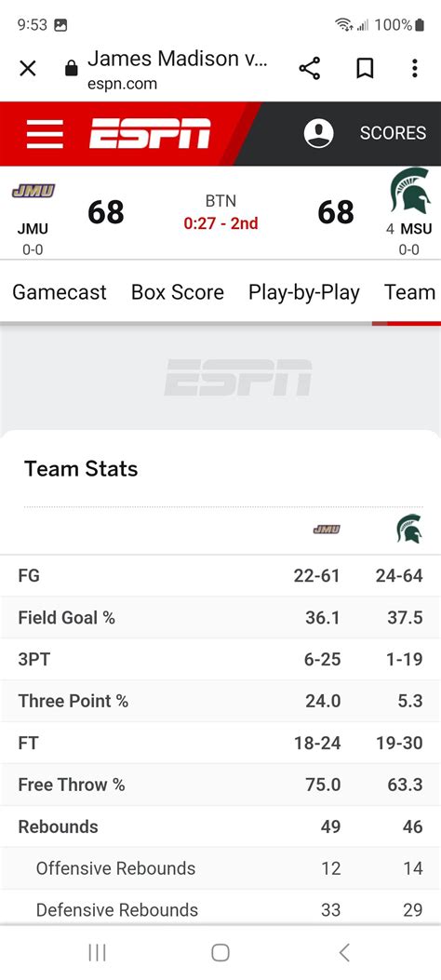Open the three-dot browser options menu
441x980 pixels.
point(414,68)
